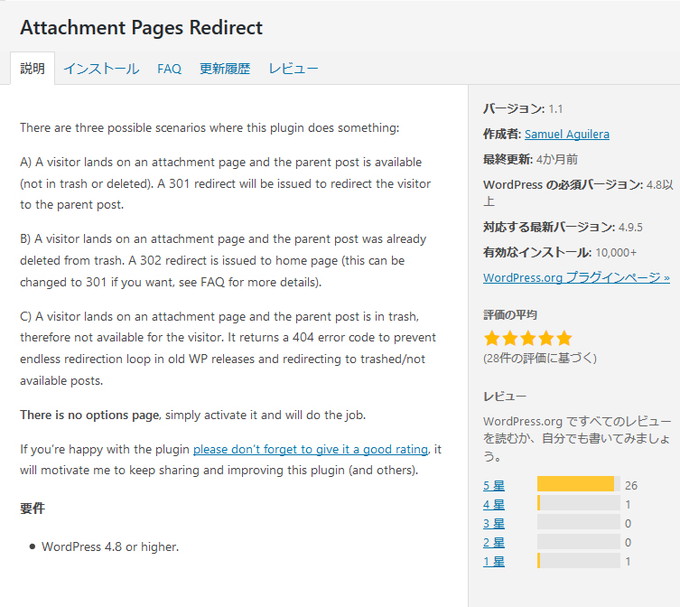Click the 'please don't forget to give it a good rating' link
Image resolution: width=680 pixels, height=607 pixels.
tap(311, 449)
